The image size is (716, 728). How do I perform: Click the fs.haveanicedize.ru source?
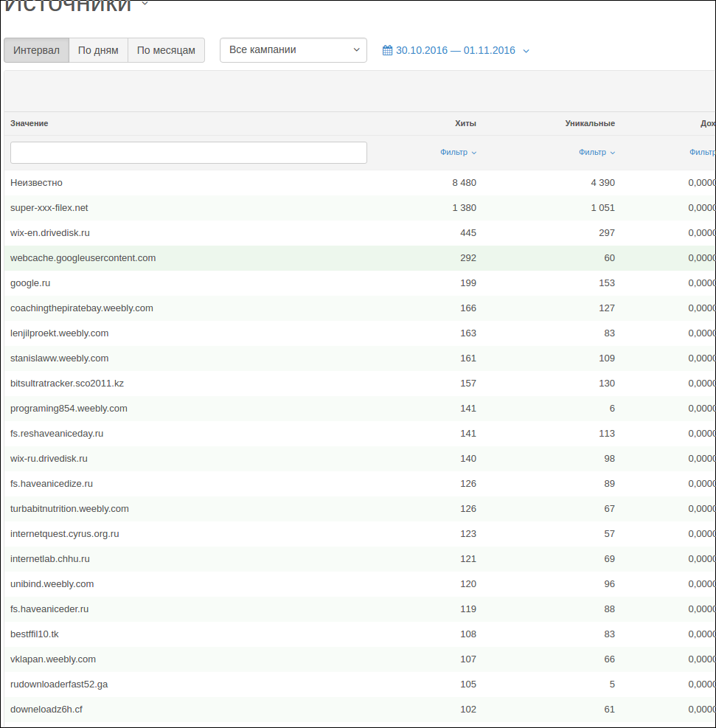coord(52,484)
